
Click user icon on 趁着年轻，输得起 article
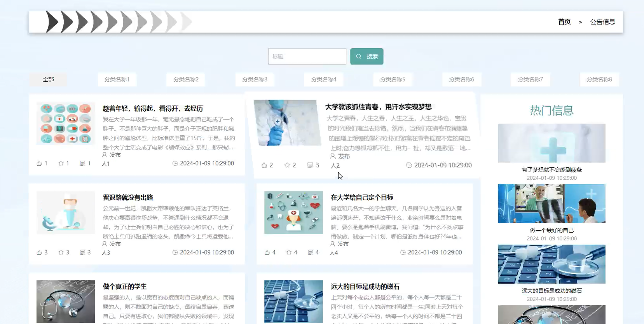[x=105, y=155]
